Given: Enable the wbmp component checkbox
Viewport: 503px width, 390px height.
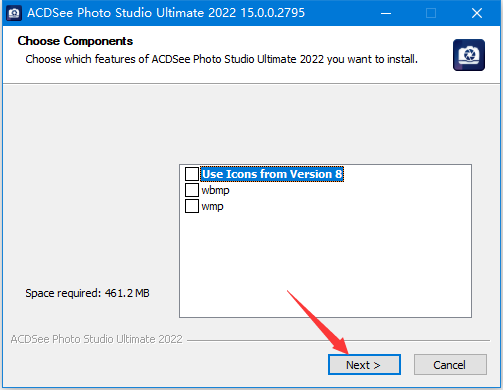Looking at the screenshot, I should pyautogui.click(x=192, y=190).
